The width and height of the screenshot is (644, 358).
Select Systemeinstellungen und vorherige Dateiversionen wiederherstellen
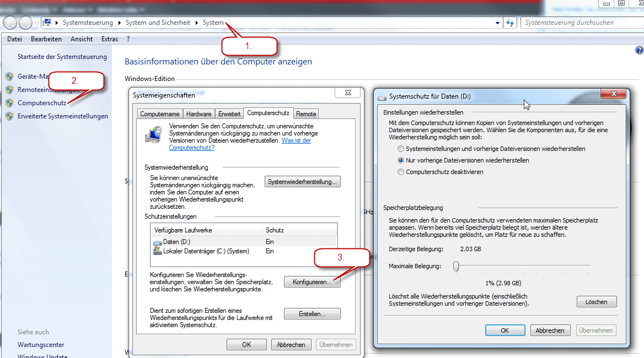coord(401,149)
